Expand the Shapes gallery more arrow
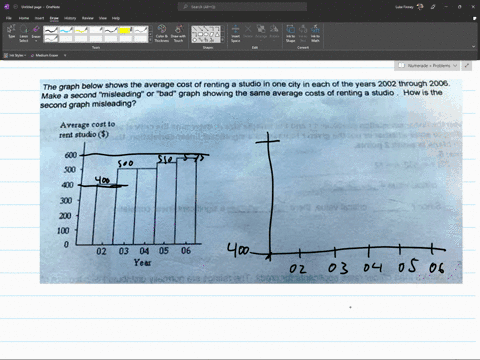 coord(222,40)
